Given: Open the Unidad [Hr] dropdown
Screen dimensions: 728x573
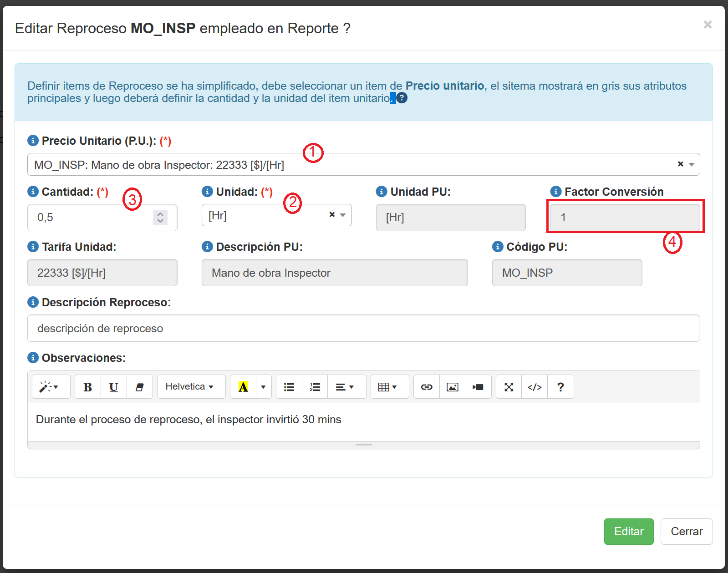Looking at the screenshot, I should 343,215.
